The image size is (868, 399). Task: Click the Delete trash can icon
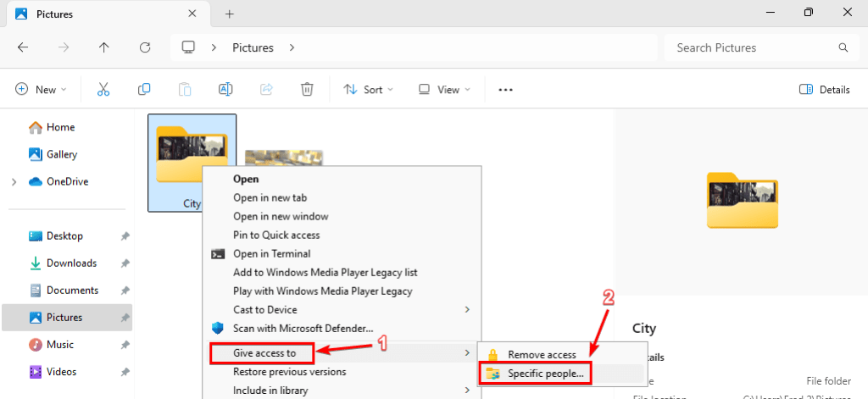tap(307, 89)
